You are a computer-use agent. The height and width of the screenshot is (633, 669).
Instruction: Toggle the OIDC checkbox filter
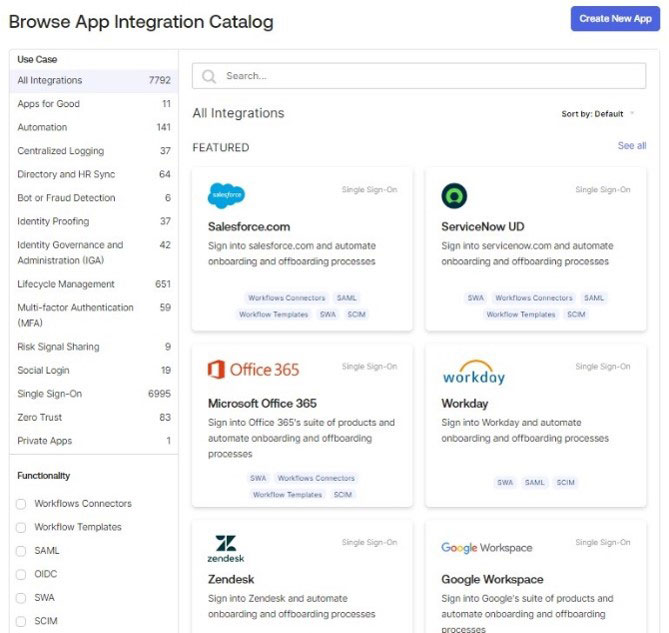point(21,574)
